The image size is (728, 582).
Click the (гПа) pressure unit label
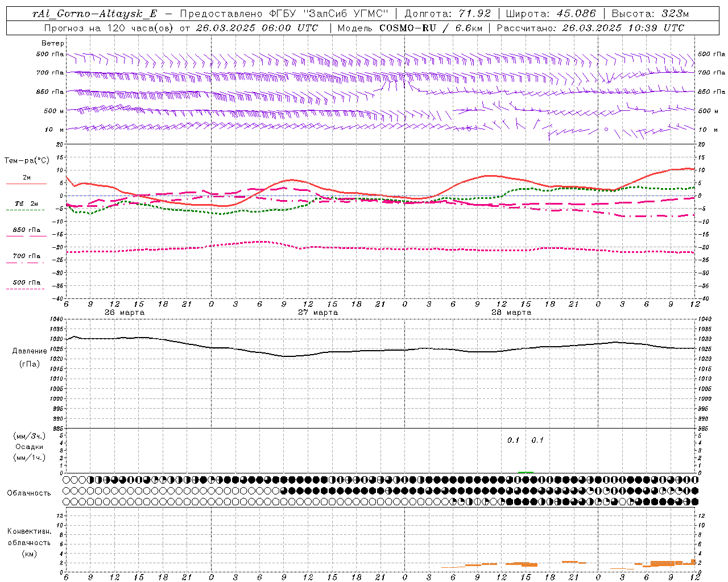[x=30, y=364]
